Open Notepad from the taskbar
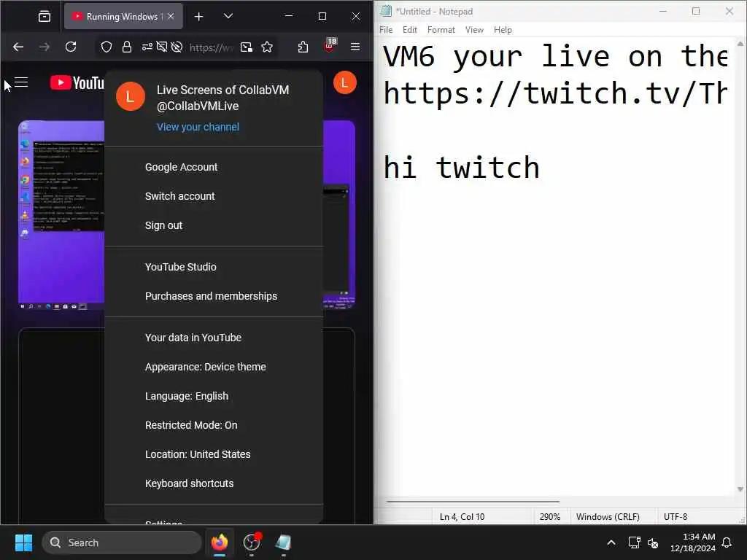The width and height of the screenshot is (747, 560). [x=284, y=542]
